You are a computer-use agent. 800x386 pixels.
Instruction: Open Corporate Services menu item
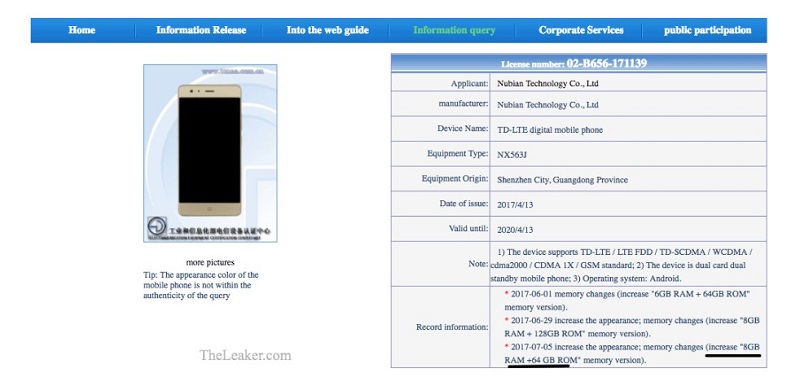click(581, 30)
